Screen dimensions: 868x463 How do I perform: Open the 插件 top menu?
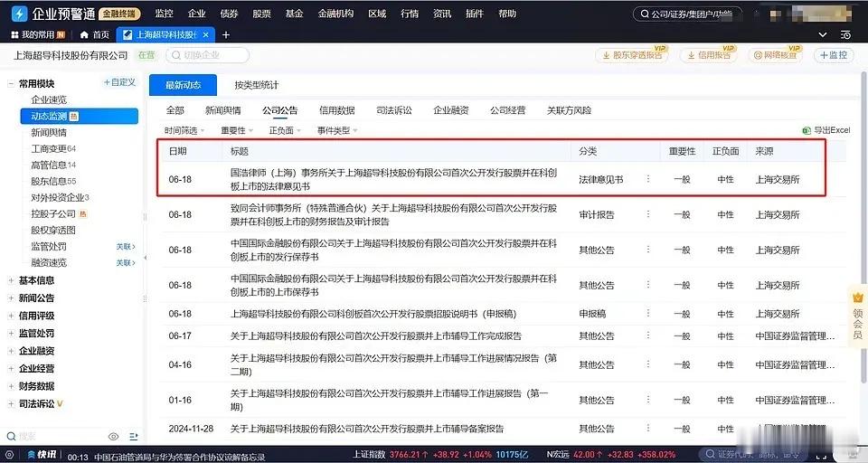475,14
